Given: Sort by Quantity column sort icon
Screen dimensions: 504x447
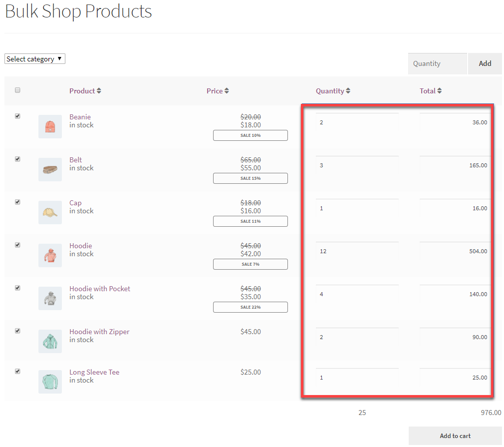Looking at the screenshot, I should point(348,91).
